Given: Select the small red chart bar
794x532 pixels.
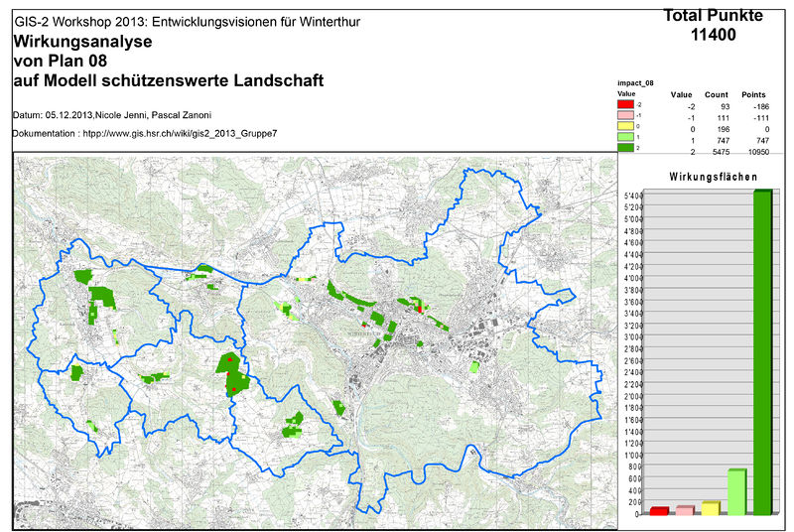Looking at the screenshot, I should click(658, 511).
